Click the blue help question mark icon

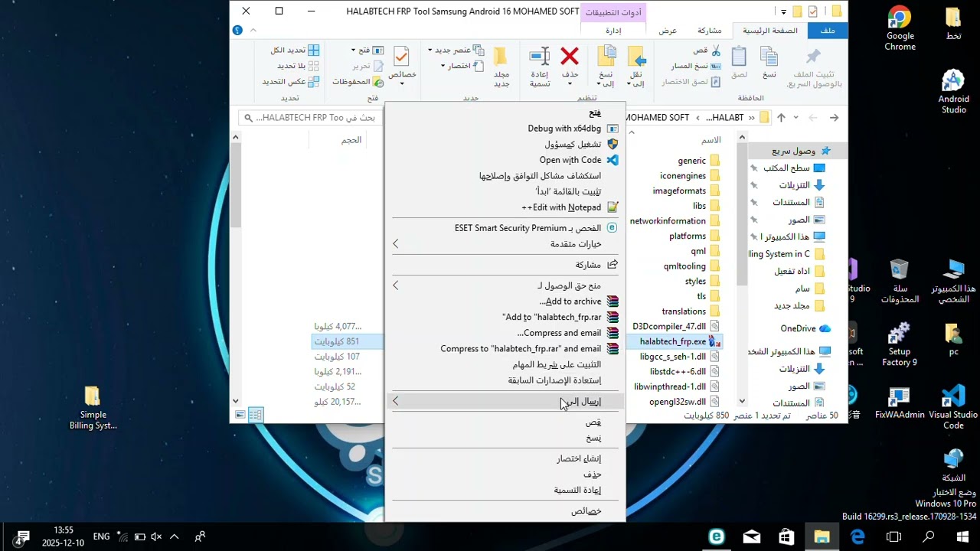pos(237,31)
